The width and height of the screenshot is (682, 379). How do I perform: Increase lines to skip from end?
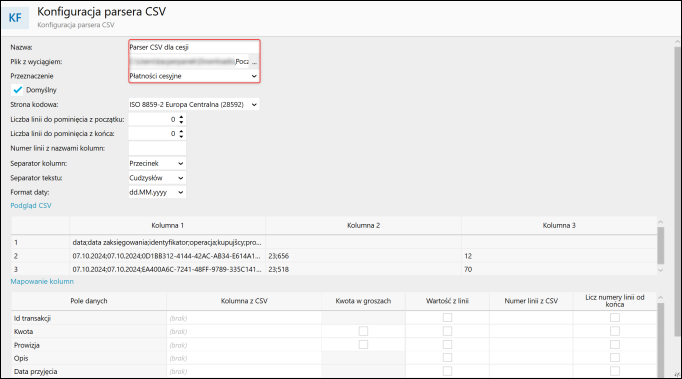point(181,131)
